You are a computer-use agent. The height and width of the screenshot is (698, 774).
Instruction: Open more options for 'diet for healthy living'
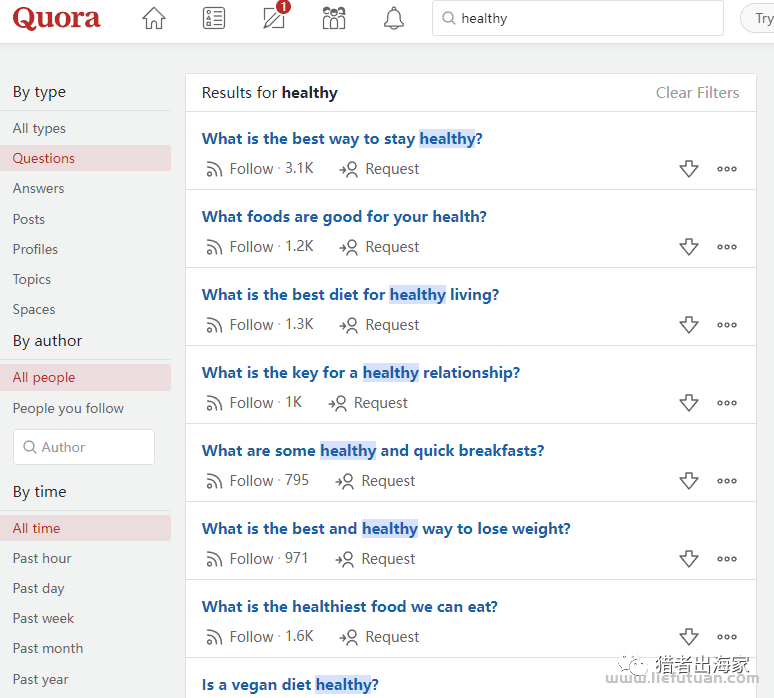click(x=727, y=325)
